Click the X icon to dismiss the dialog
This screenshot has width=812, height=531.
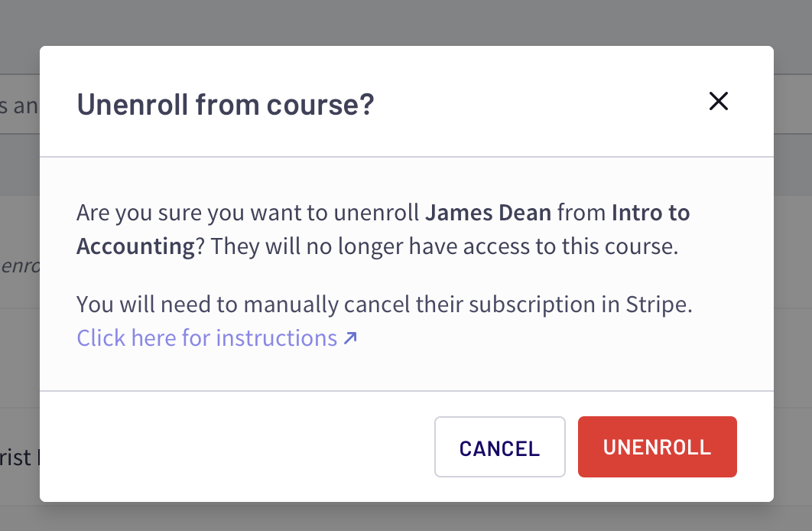(718, 101)
